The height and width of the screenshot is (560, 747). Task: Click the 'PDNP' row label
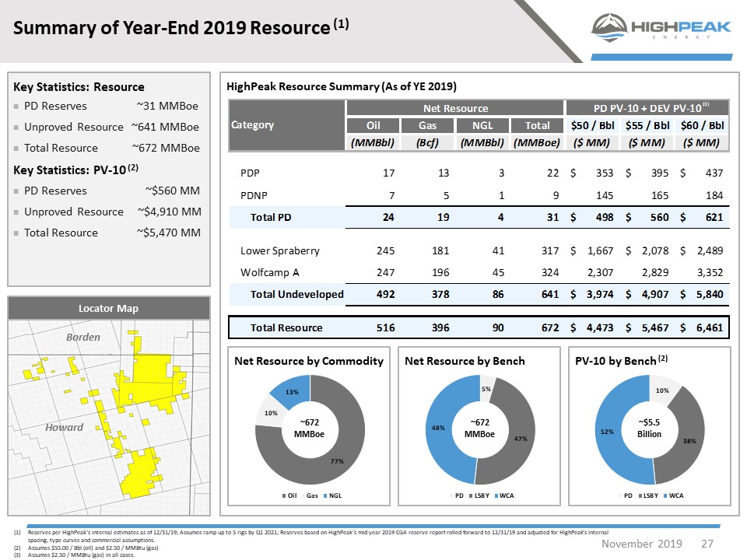[x=254, y=195]
